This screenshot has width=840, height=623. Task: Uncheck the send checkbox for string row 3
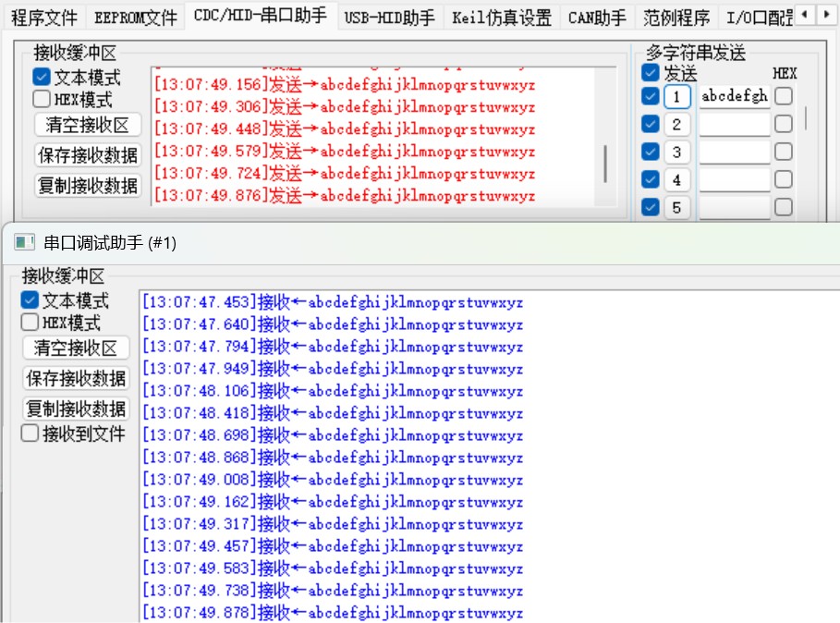point(650,152)
